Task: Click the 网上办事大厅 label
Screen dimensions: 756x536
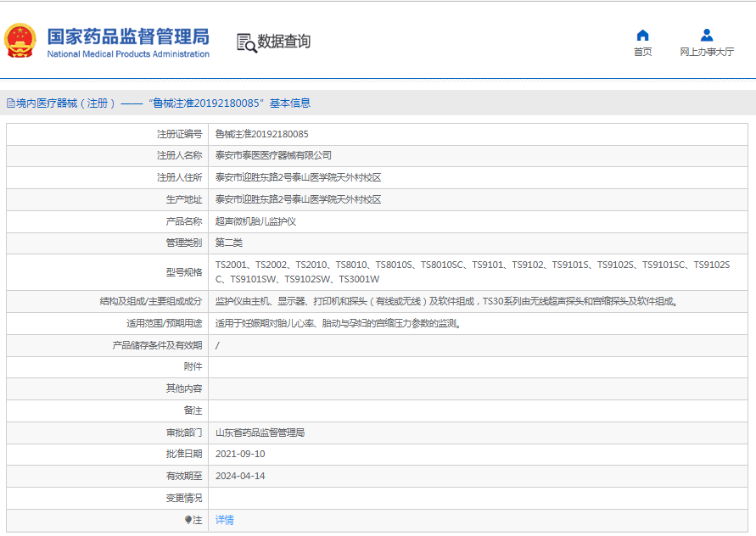Action: pos(707,52)
